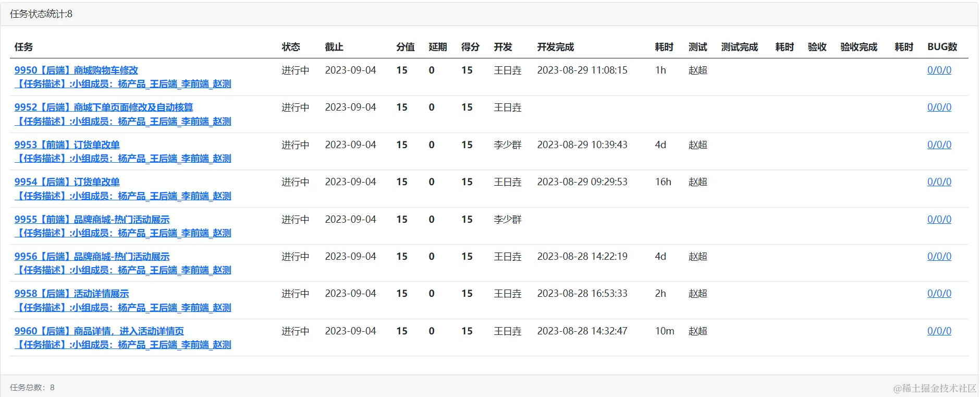Open the 0/0/0 BUG count for task 9958
The width and height of the screenshot is (980, 397).
(939, 293)
